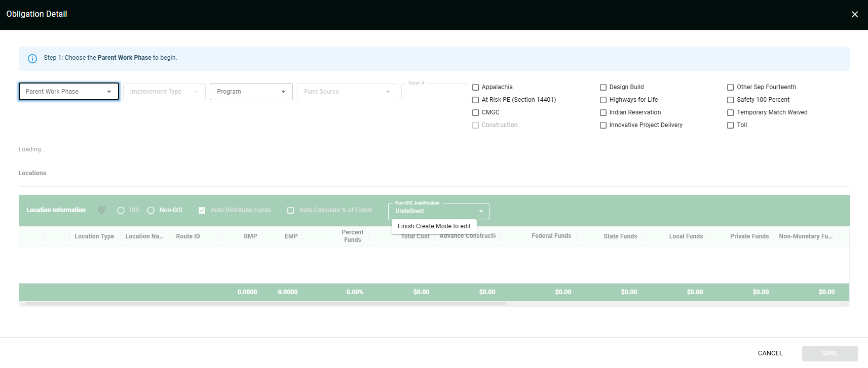Select the Non-GIS radio button

pos(150,210)
